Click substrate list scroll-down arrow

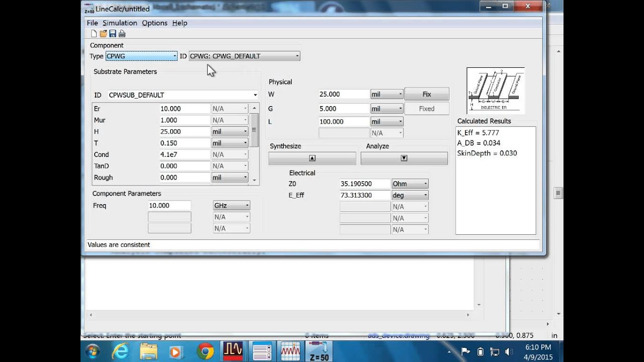254,180
